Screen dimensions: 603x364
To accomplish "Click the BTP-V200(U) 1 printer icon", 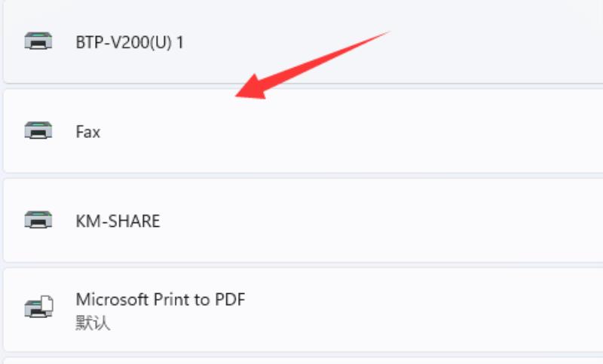I will [38, 41].
